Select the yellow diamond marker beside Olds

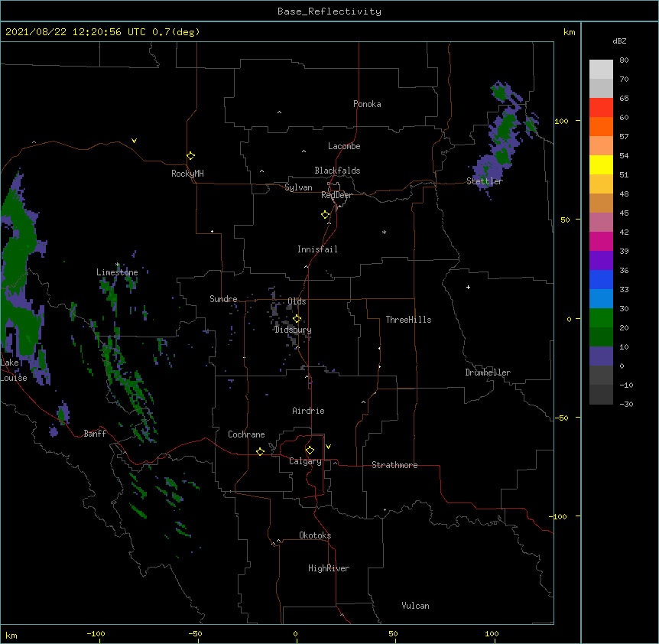pos(297,319)
